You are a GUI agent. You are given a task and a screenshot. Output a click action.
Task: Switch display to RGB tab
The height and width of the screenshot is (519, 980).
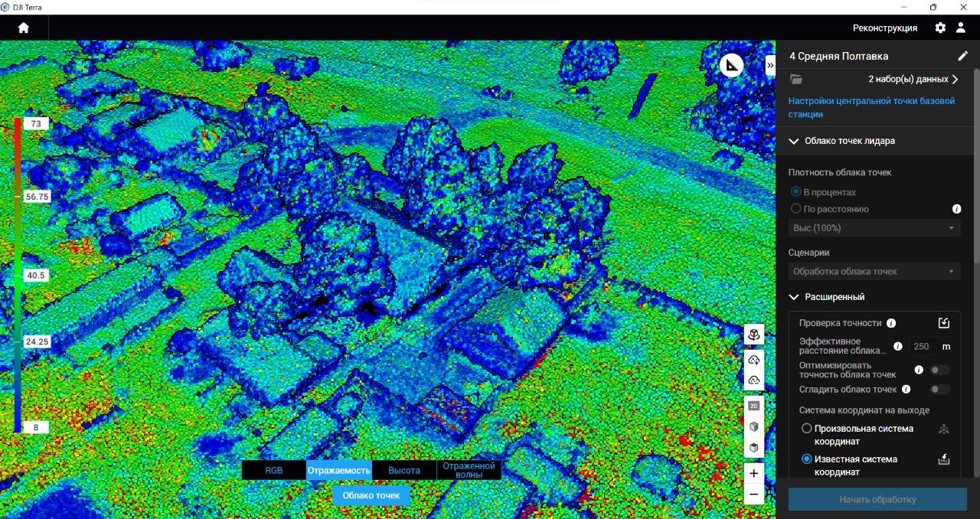274,470
